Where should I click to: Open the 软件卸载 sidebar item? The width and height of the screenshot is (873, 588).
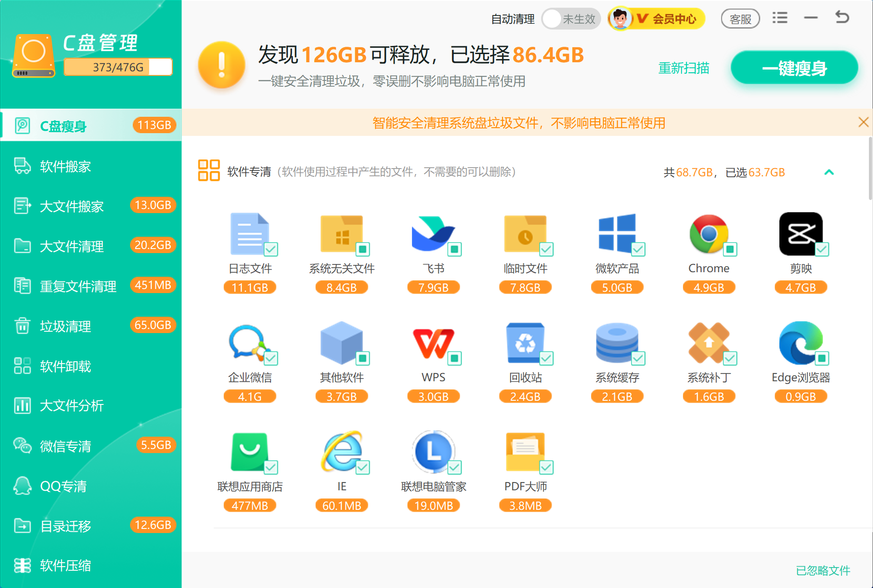click(x=91, y=366)
